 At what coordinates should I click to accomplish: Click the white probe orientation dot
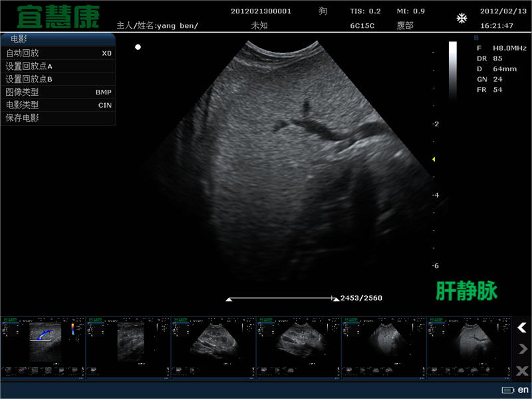tap(138, 47)
